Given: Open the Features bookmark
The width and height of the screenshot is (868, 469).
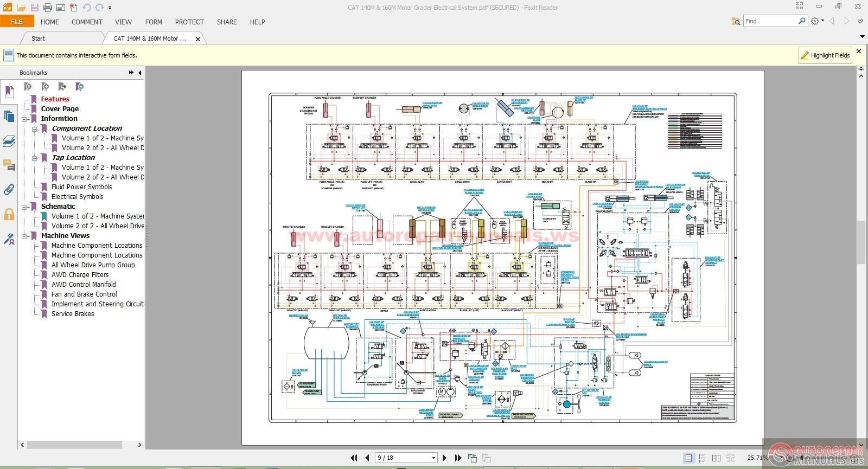Looking at the screenshot, I should pos(55,99).
